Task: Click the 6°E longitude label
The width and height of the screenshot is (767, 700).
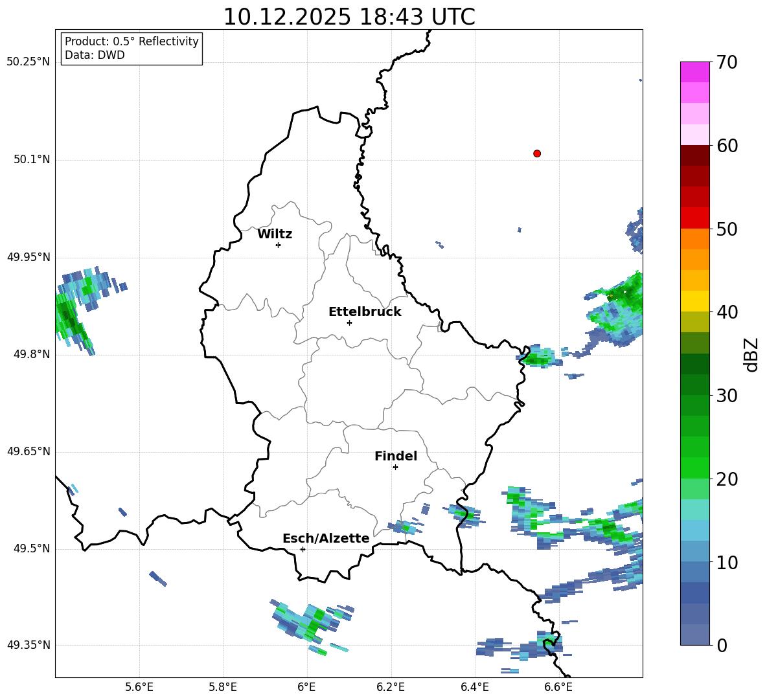Action: pyautogui.click(x=306, y=688)
